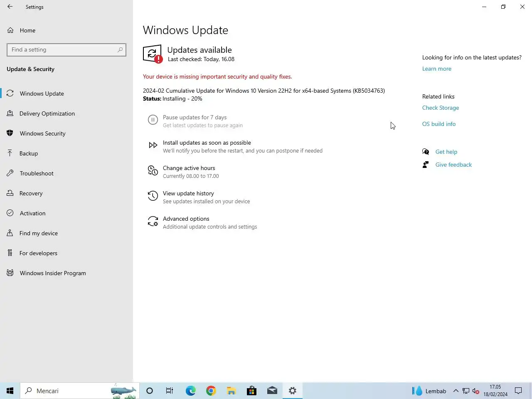Click the Activation checkmark icon
This screenshot has width=532, height=399.
click(x=10, y=213)
